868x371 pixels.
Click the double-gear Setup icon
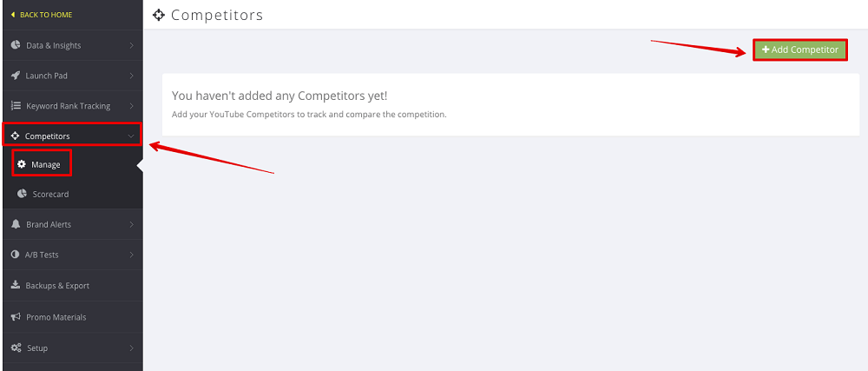click(x=16, y=348)
